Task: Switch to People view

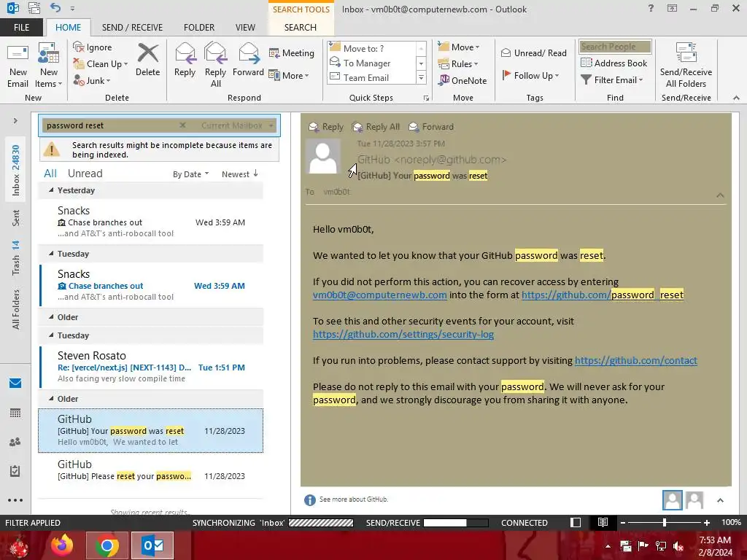Action: pos(15,442)
